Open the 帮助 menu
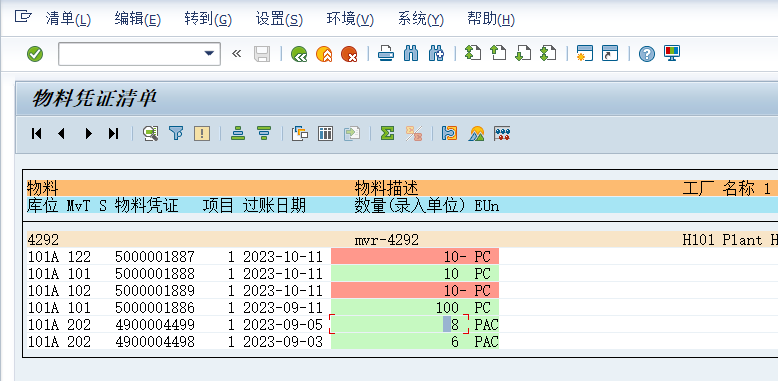778x381 pixels. (491, 19)
